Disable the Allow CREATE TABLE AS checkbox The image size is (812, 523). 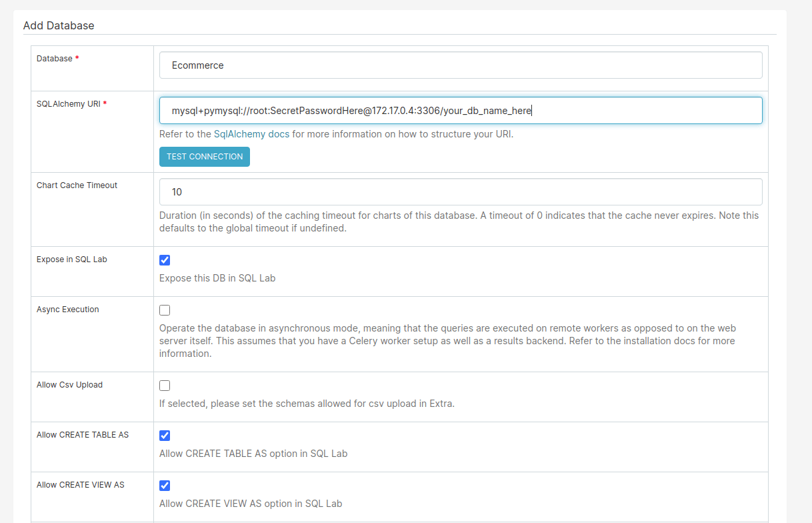(165, 436)
